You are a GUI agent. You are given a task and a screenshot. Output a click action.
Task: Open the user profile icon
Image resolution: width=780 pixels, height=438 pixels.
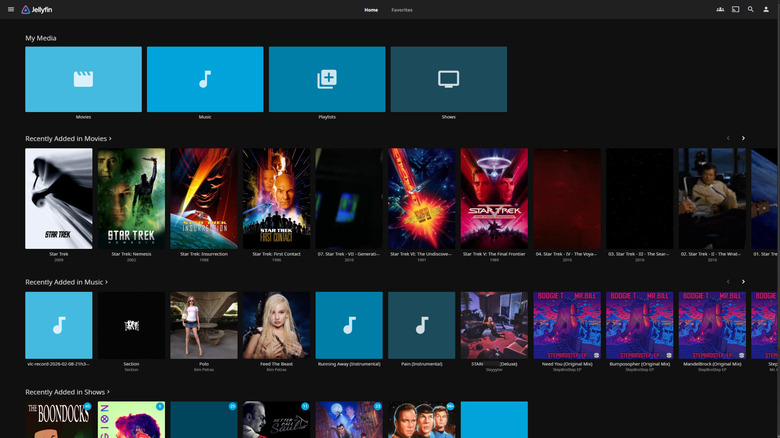point(766,9)
